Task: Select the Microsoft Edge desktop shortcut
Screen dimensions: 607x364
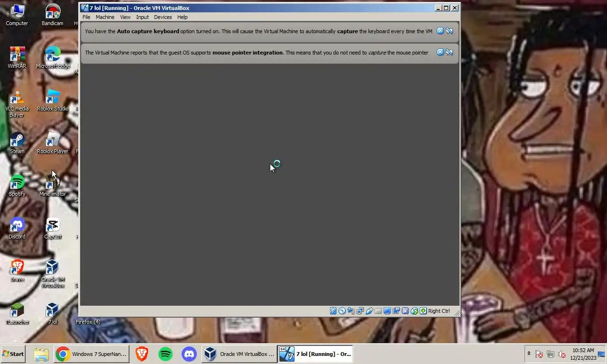Action: pos(53,58)
